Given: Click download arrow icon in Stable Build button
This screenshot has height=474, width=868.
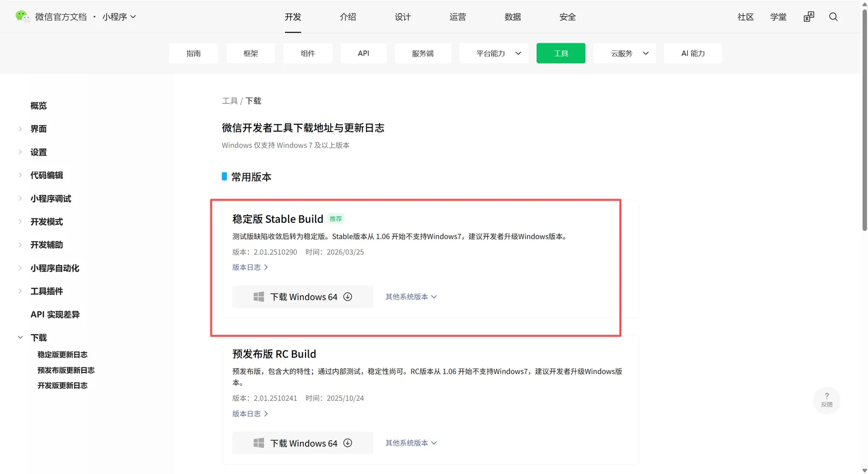Looking at the screenshot, I should coord(348,297).
